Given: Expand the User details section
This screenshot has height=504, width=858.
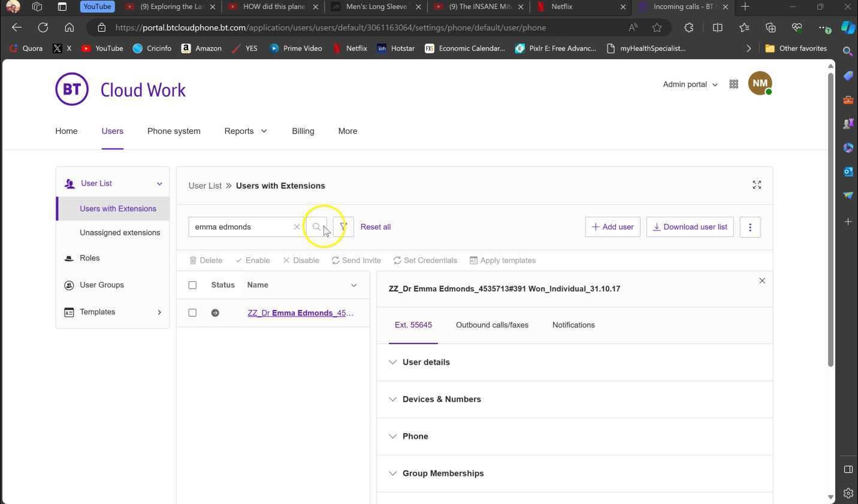Looking at the screenshot, I should coord(426,362).
